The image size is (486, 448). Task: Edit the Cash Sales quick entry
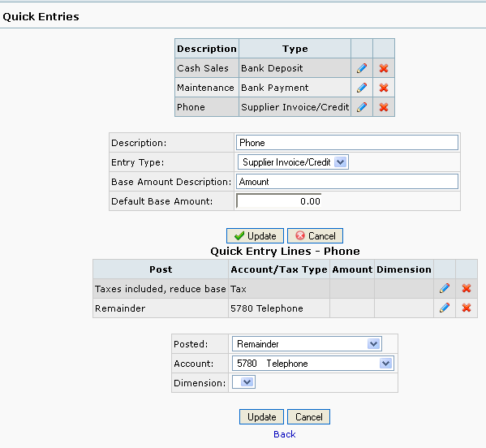tap(362, 68)
